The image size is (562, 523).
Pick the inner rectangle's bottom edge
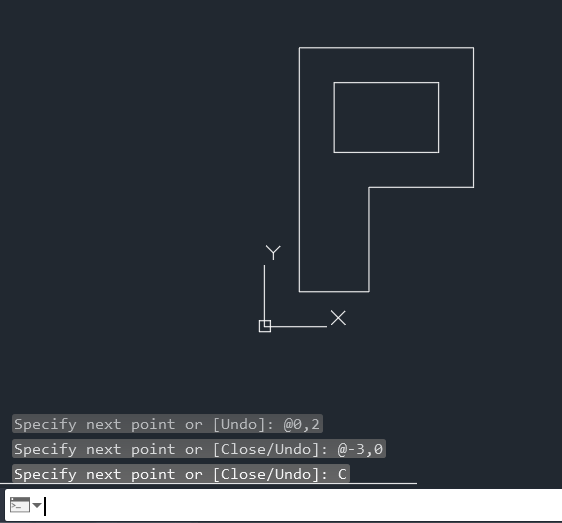(x=386, y=152)
